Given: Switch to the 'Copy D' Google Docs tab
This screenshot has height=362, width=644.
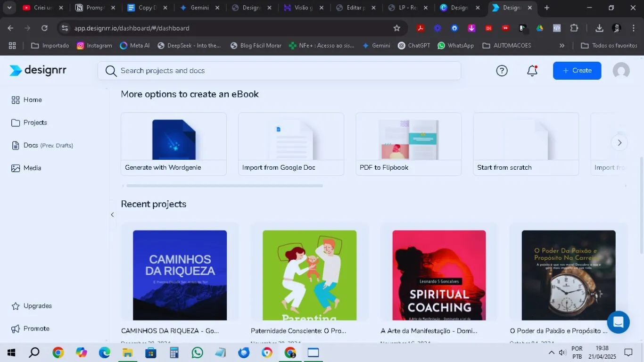Looking at the screenshot, I should coord(147,8).
